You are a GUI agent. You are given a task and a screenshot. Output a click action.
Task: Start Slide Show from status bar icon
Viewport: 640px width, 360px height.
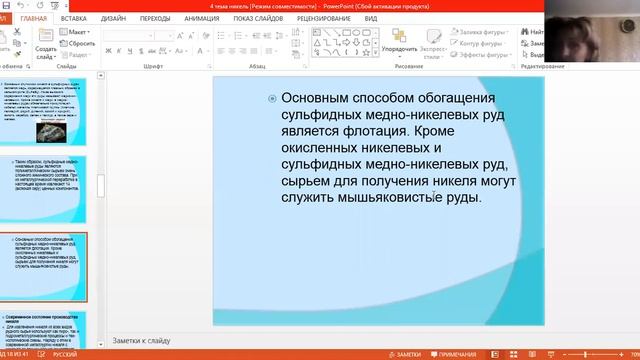(551, 355)
